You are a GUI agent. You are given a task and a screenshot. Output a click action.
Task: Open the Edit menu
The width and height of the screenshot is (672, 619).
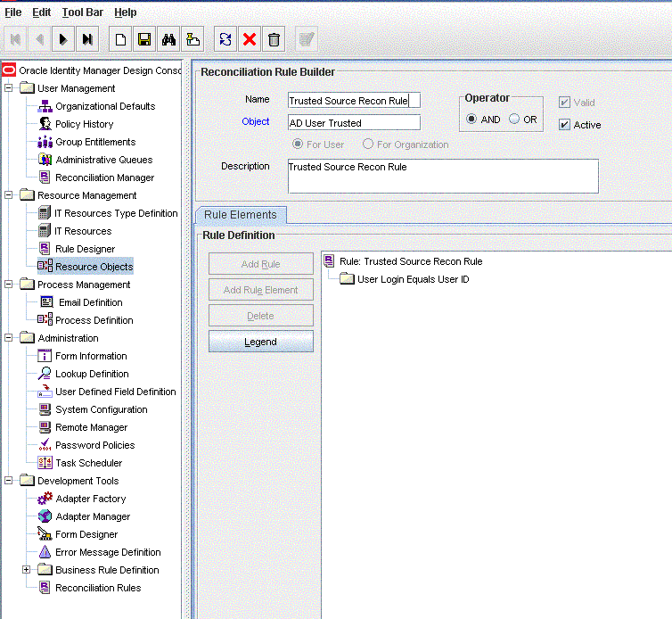[x=42, y=12]
